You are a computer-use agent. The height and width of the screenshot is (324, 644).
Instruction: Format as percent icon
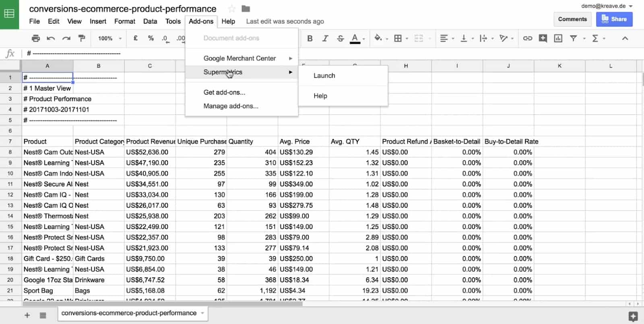point(151,38)
